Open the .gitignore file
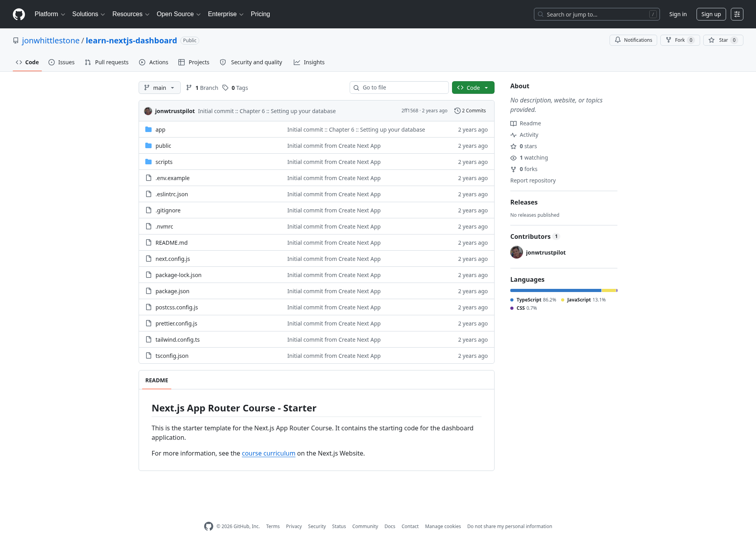Screen dimensions: 756x547 pyautogui.click(x=168, y=210)
